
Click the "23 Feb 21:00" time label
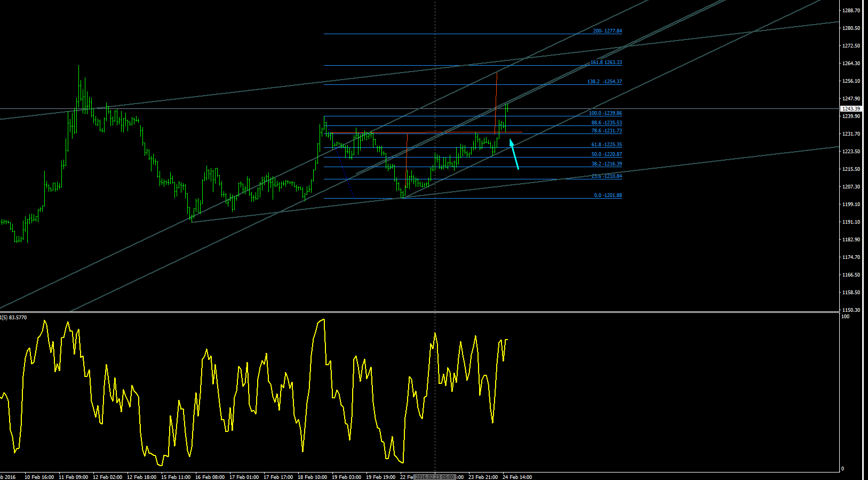click(483, 477)
